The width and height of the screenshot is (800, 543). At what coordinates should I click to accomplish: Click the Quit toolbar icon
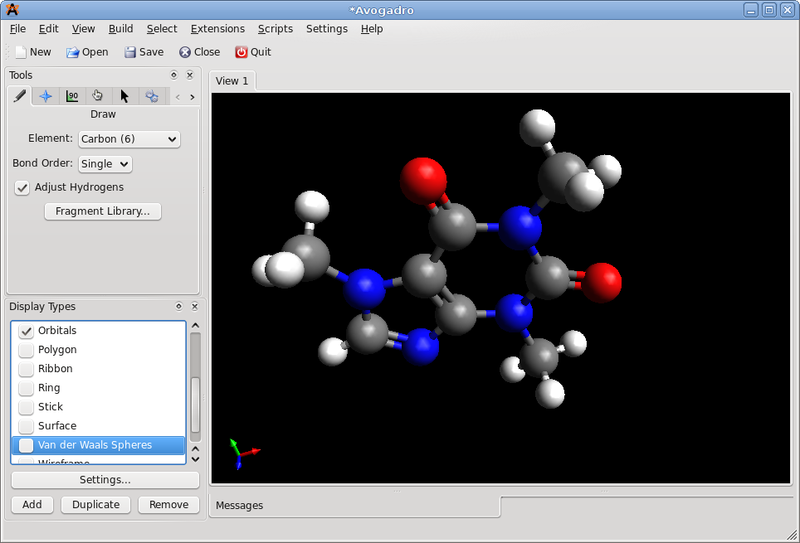pos(253,52)
